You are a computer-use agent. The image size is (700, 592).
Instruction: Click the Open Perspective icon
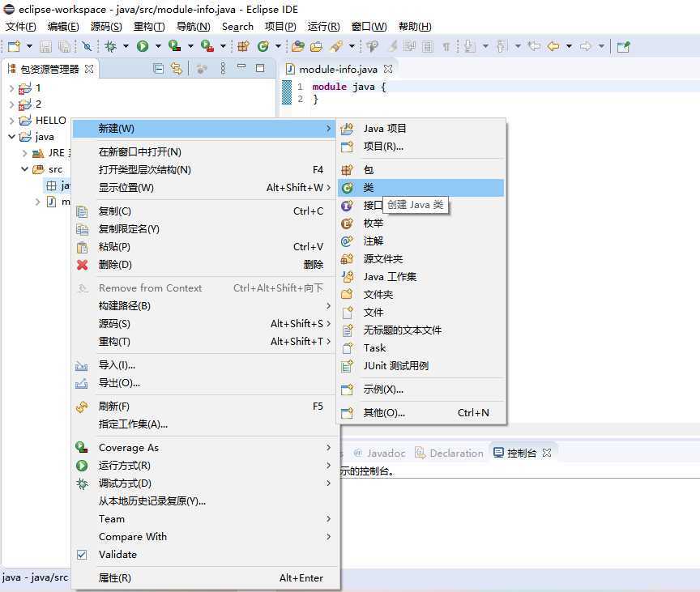point(623,46)
